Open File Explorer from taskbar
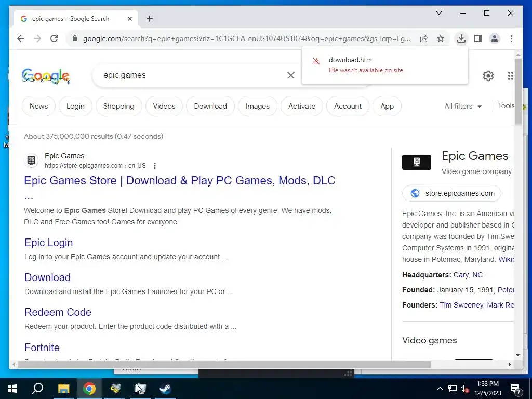The height and width of the screenshot is (399, 532). pos(63,389)
